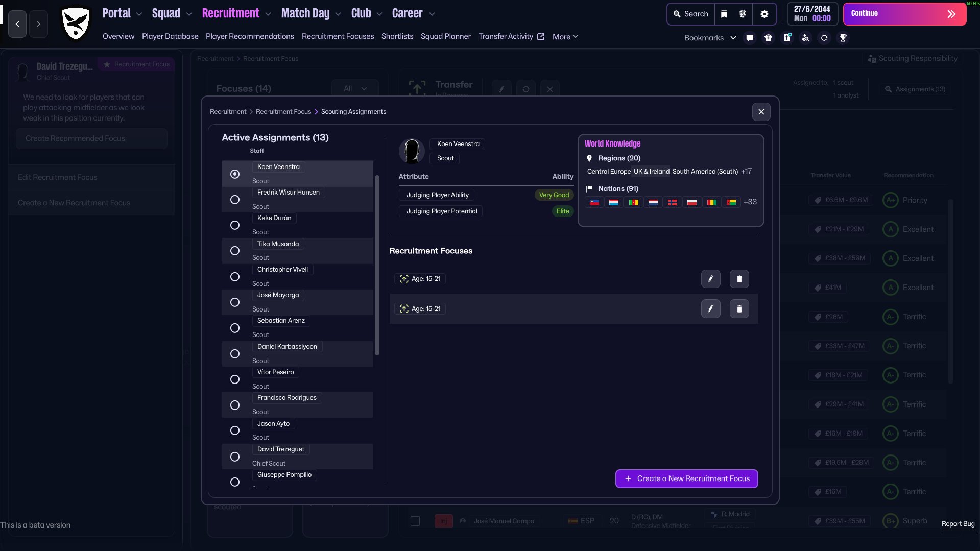The width and height of the screenshot is (980, 551).
Task: Click Create a New Recruitment Focus button
Action: (x=686, y=478)
